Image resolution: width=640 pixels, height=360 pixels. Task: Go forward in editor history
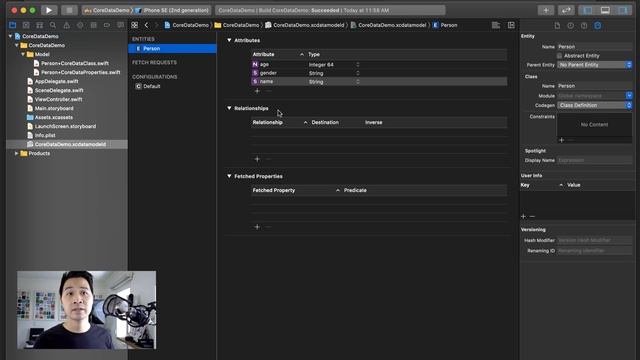coord(156,25)
